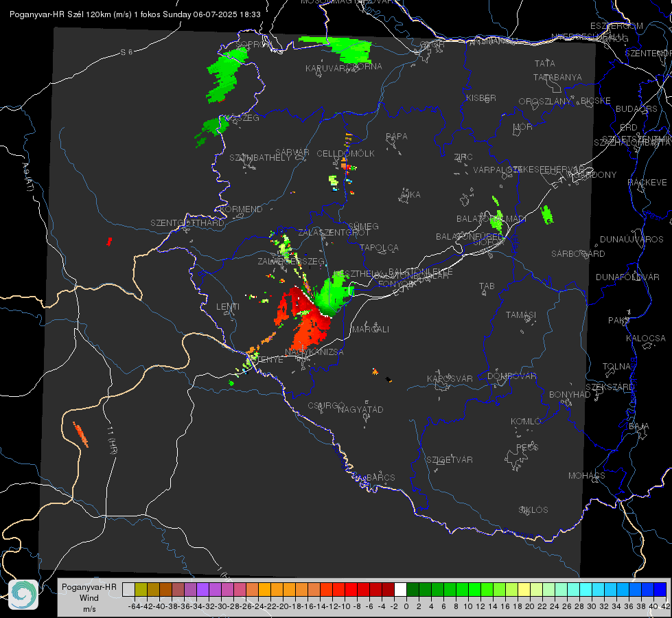Click the SZIGETVAR city label

pyautogui.click(x=450, y=460)
